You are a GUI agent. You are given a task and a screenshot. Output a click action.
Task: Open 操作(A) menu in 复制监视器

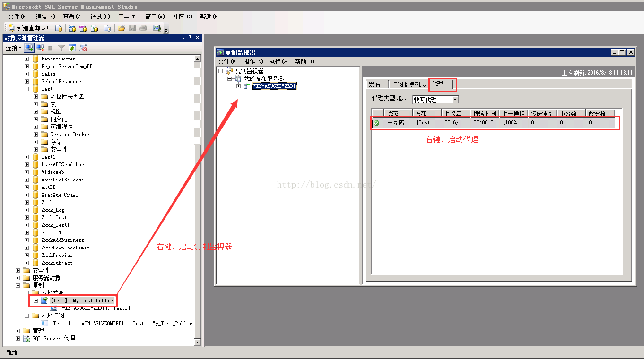(x=253, y=61)
